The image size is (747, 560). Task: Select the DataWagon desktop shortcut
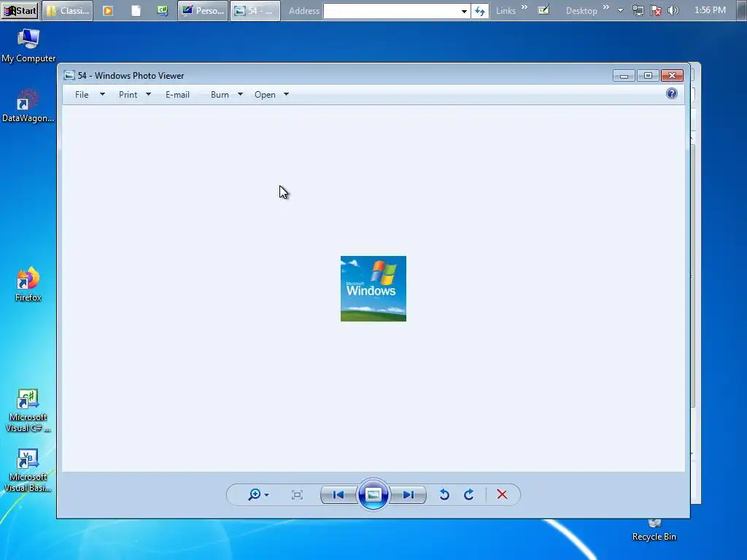point(28,106)
